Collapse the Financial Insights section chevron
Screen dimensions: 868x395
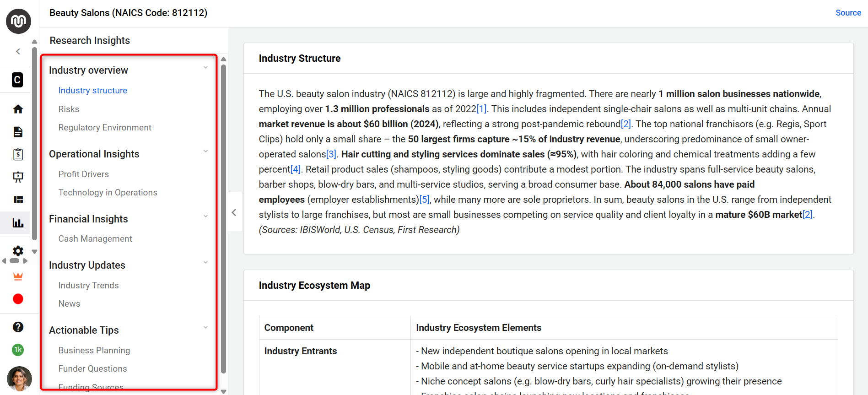tap(205, 216)
